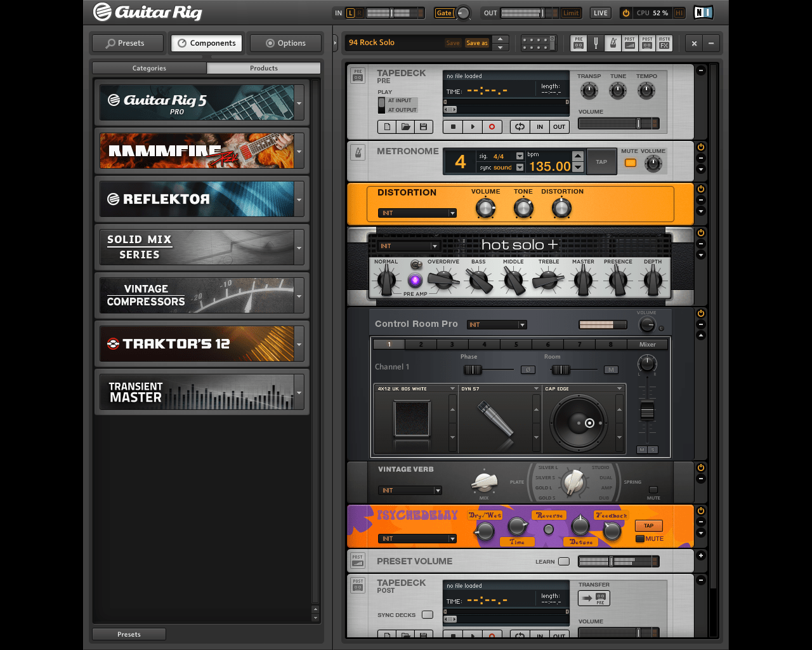812x650 pixels.
Task: Clear the rack with the X icon
Action: pos(694,43)
